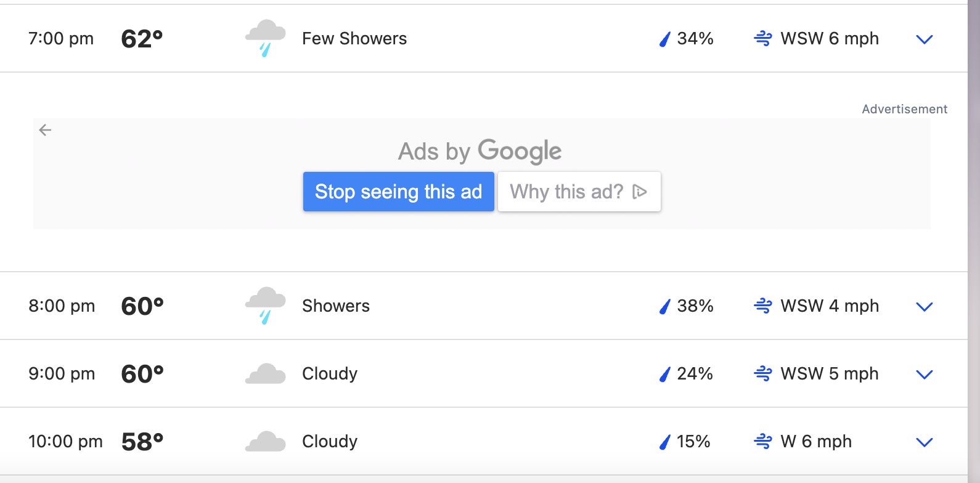Click the back arrow in the ad box
Screen dimensions: 980x483
[x=45, y=130]
